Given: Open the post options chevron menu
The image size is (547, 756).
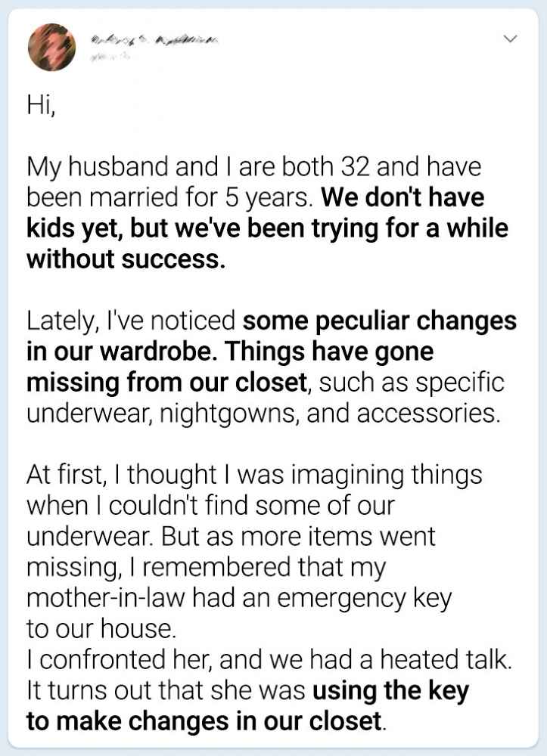Looking at the screenshot, I should [511, 39].
